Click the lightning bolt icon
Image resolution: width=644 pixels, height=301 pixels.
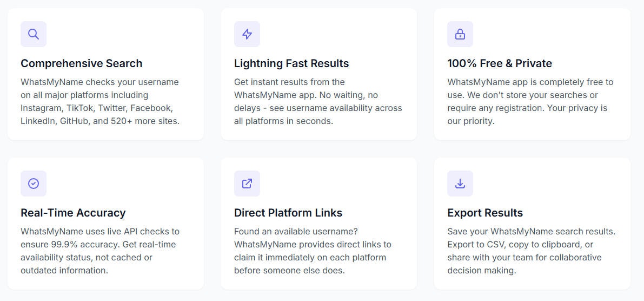[x=247, y=34]
